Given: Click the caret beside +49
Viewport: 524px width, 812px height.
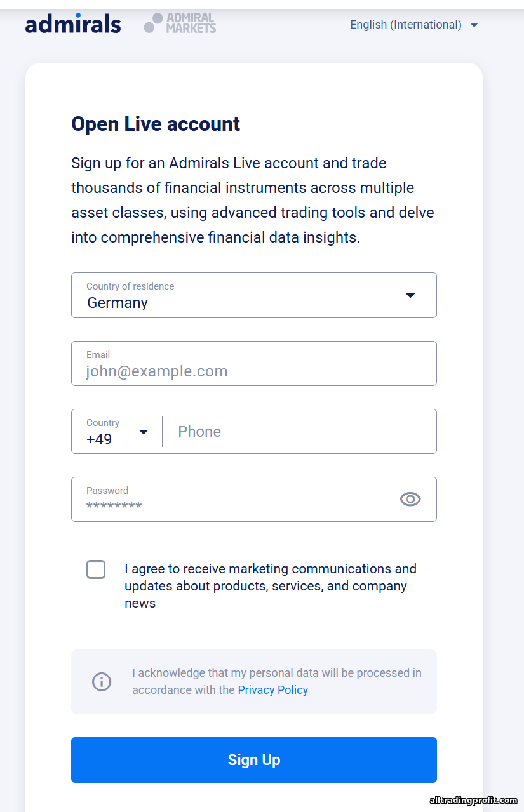Looking at the screenshot, I should 144,432.
